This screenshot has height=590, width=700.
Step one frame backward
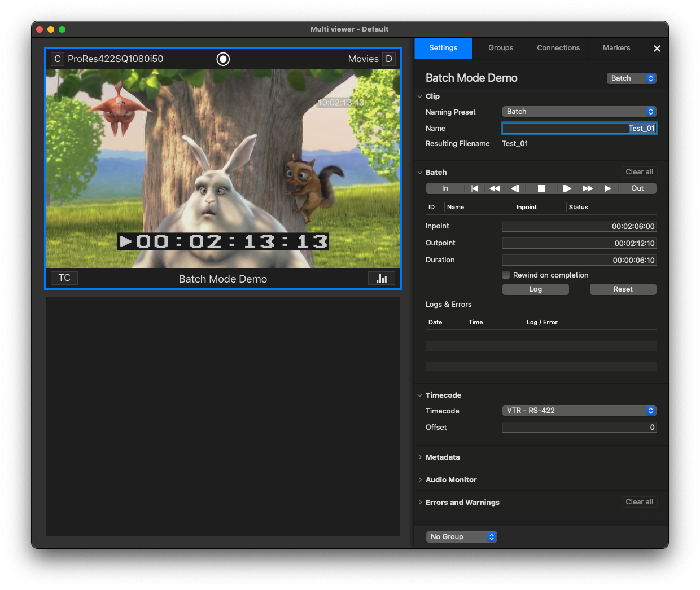tap(515, 188)
